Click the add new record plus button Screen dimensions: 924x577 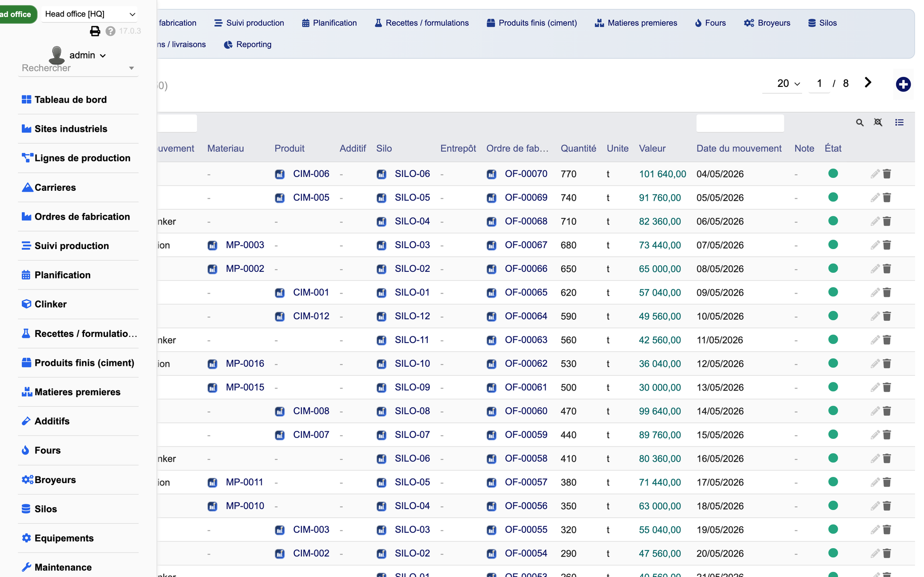[903, 84]
